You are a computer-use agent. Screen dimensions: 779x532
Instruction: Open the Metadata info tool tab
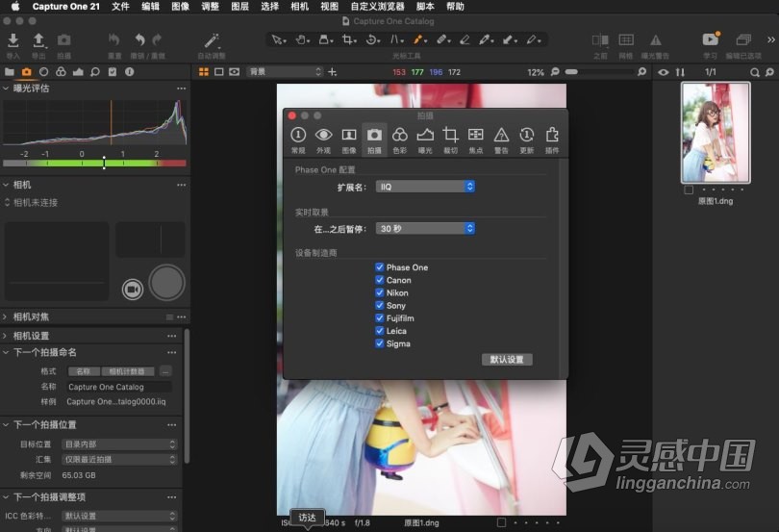pos(129,71)
